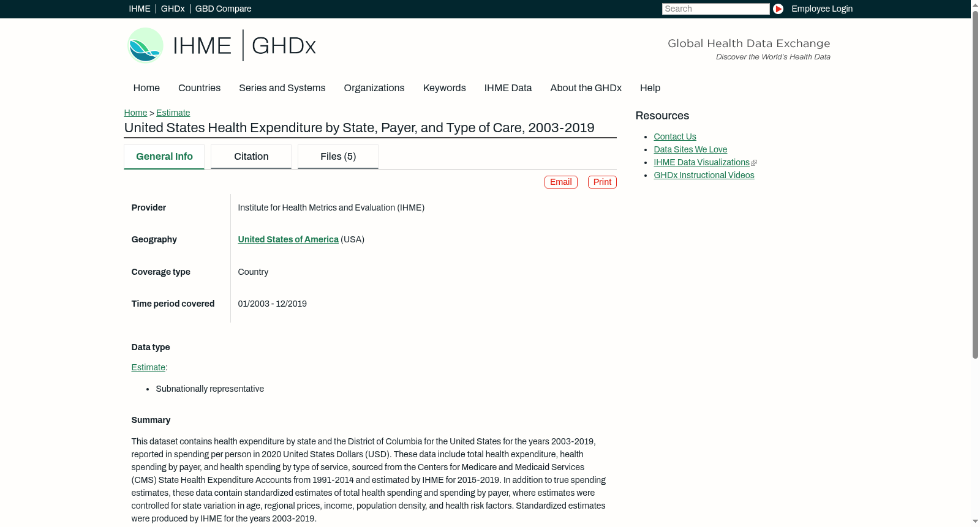Open the Countries menu
Viewport: 980px width, 527px height.
coord(199,88)
